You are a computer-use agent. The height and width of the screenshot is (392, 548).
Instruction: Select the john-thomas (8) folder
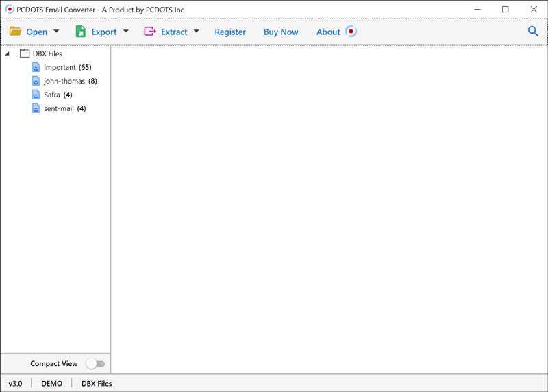(71, 81)
